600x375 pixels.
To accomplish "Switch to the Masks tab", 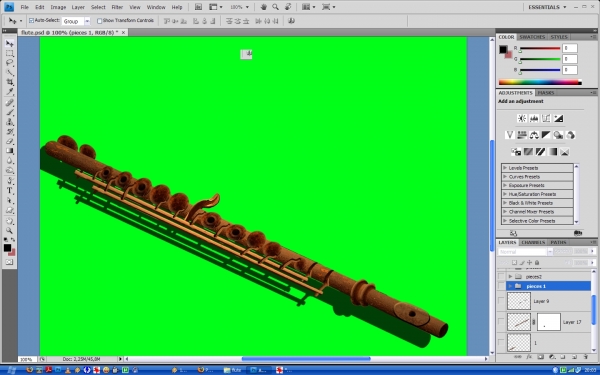I will pos(546,93).
